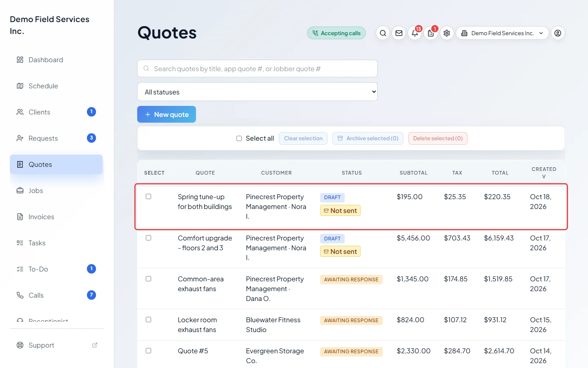
Task: Check the Comfort upgrade quote row
Action: pos(149,238)
